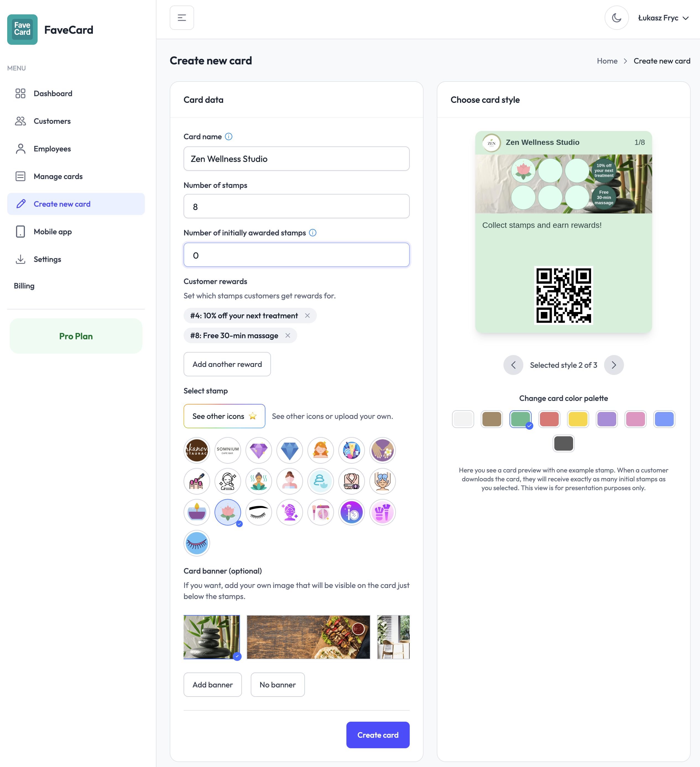Remove the #8 Free 30-min massage reward

(x=288, y=335)
